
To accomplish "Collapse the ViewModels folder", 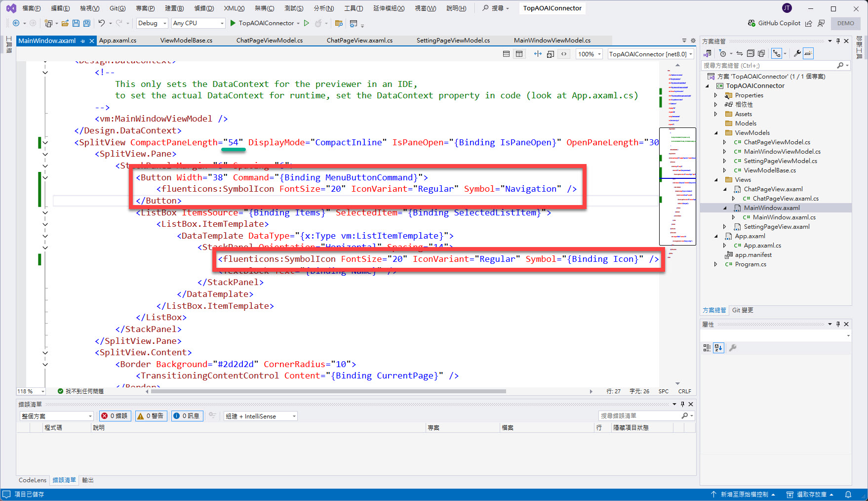I will click(716, 133).
